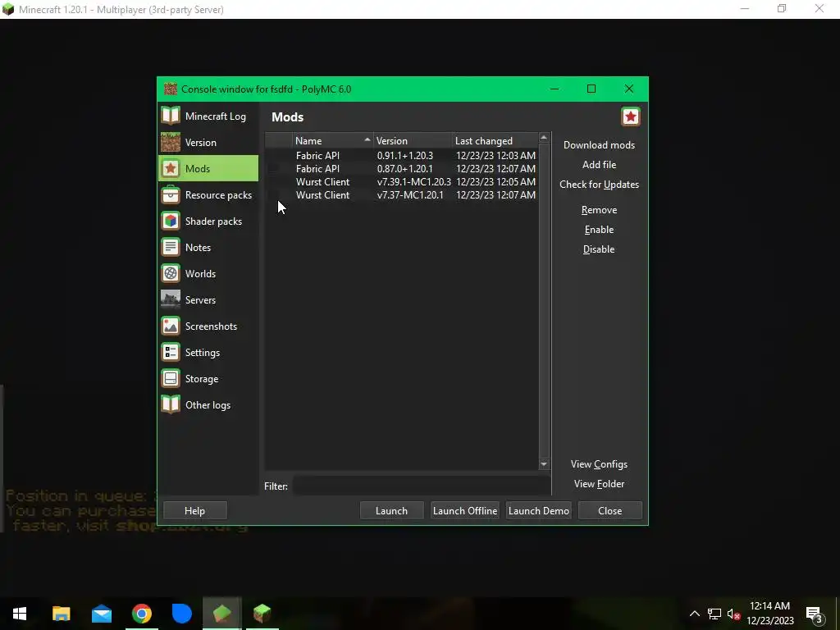This screenshot has height=630, width=840.
Task: Click inside the Filter text field
Action: coord(421,486)
